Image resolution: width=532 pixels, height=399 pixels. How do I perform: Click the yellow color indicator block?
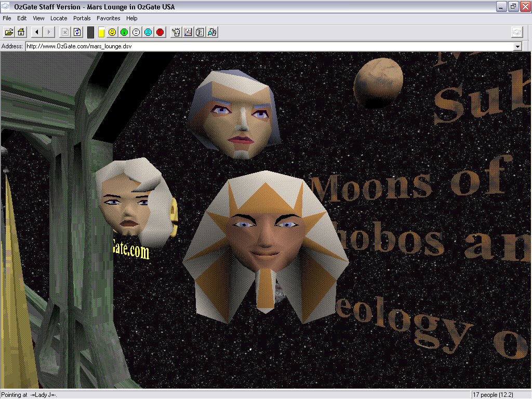pyautogui.click(x=101, y=32)
